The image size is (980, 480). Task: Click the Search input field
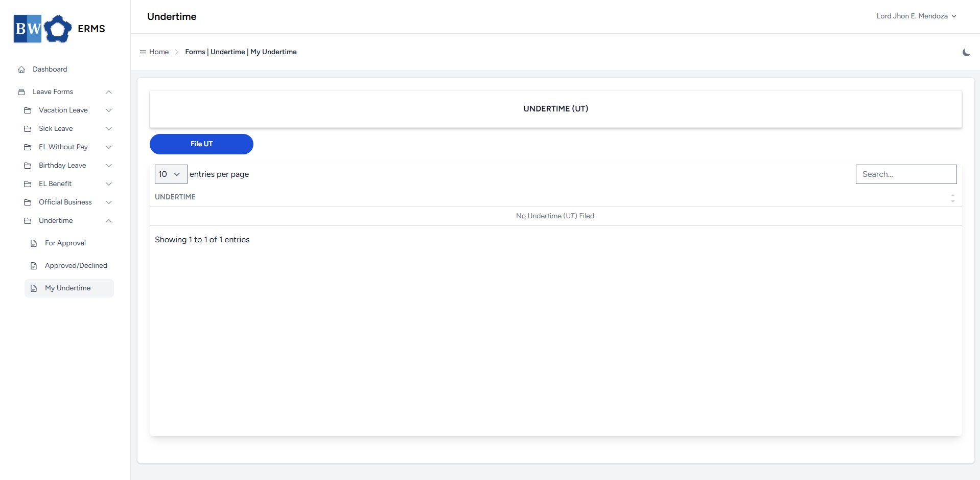click(906, 174)
